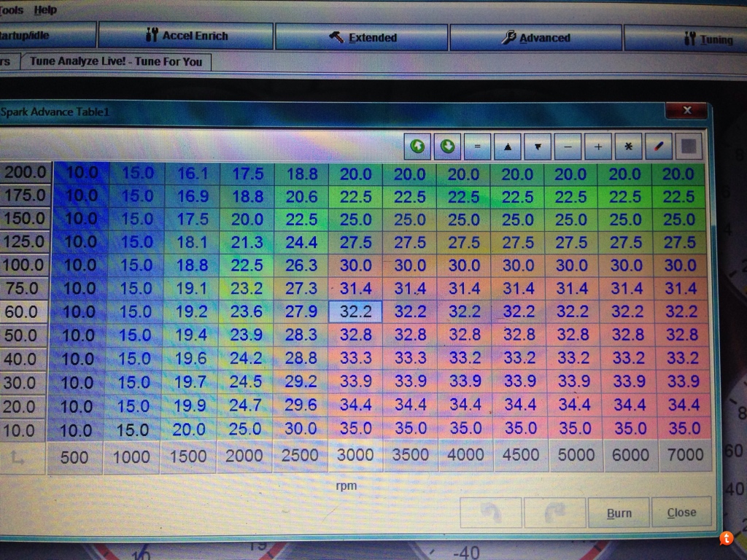Select the 125.0 load axis field

point(24,241)
